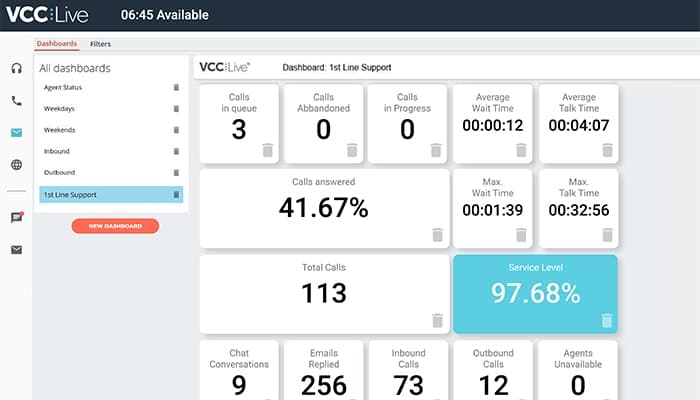Open the phone calls icon in sidebar
The height and width of the screenshot is (400, 700).
(x=16, y=101)
